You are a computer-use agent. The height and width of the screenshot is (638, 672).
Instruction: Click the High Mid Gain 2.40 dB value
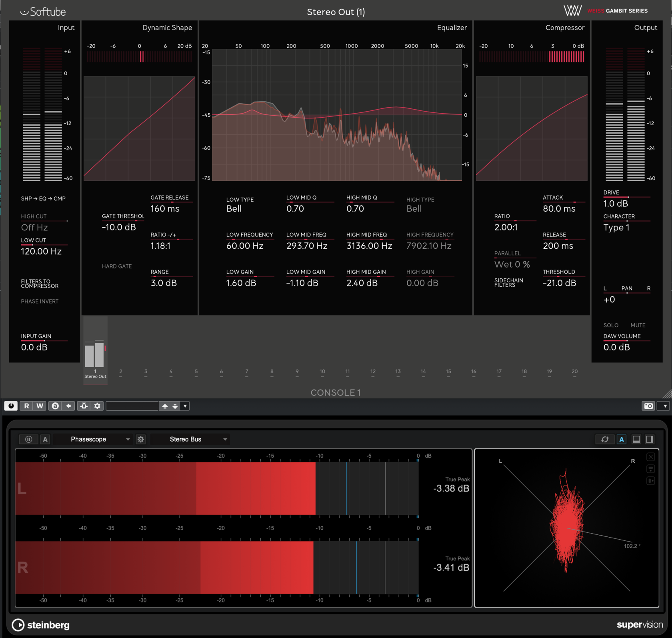[x=362, y=283]
